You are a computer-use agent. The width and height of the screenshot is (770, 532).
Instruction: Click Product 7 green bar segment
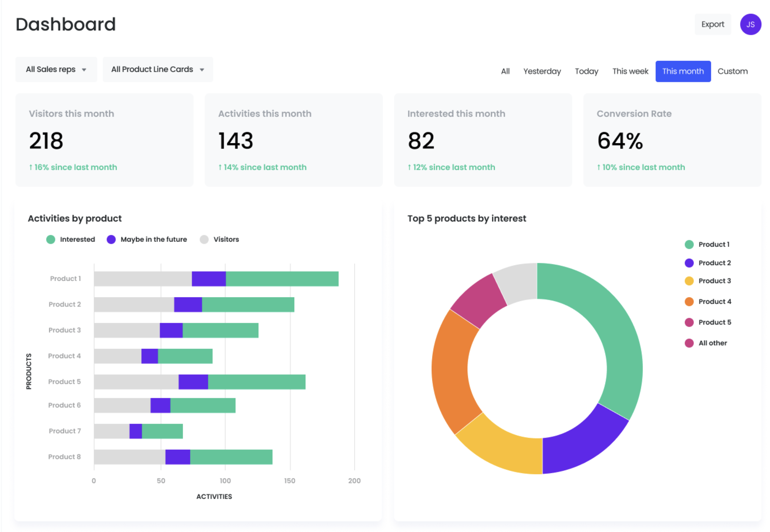162,431
